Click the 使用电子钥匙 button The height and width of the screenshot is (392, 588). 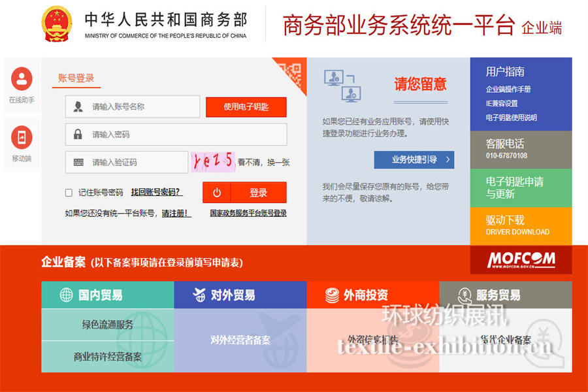pyautogui.click(x=246, y=107)
